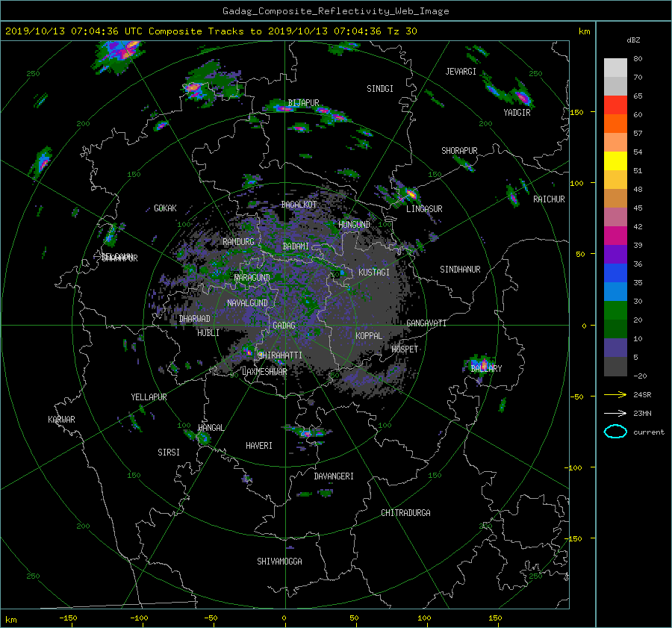672x628 pixels.
Task: Click the cyan current ellipse legend icon
Action: pos(615,432)
